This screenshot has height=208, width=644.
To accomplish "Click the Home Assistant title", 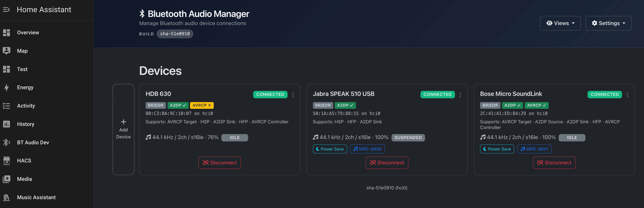I will [x=44, y=10].
